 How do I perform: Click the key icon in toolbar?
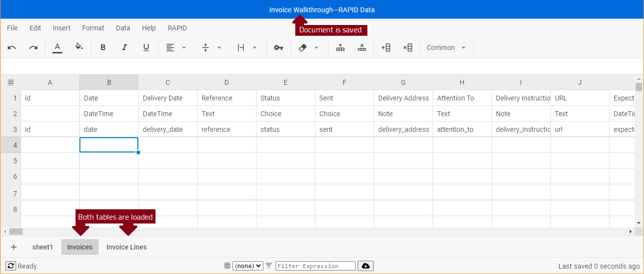279,48
